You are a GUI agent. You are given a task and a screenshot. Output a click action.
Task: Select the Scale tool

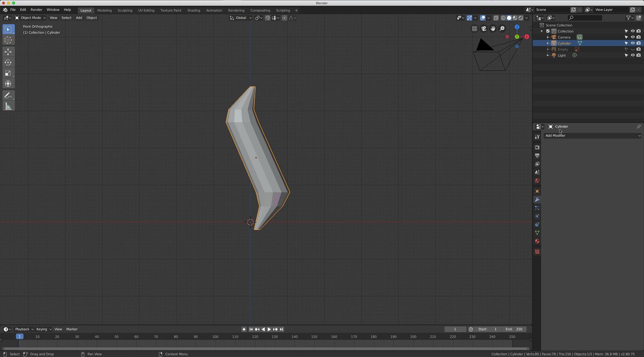(x=8, y=73)
